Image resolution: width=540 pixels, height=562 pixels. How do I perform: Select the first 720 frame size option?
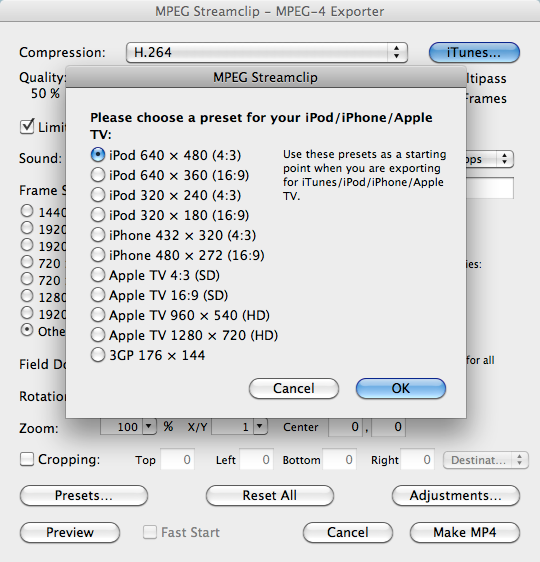27,262
